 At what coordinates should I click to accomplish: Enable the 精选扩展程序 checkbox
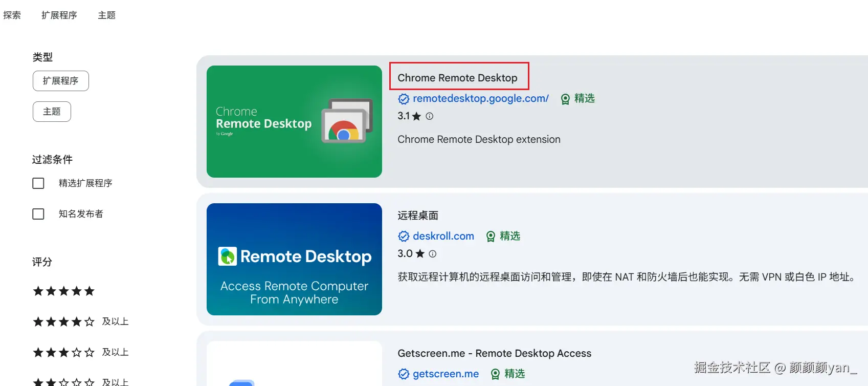click(38, 183)
